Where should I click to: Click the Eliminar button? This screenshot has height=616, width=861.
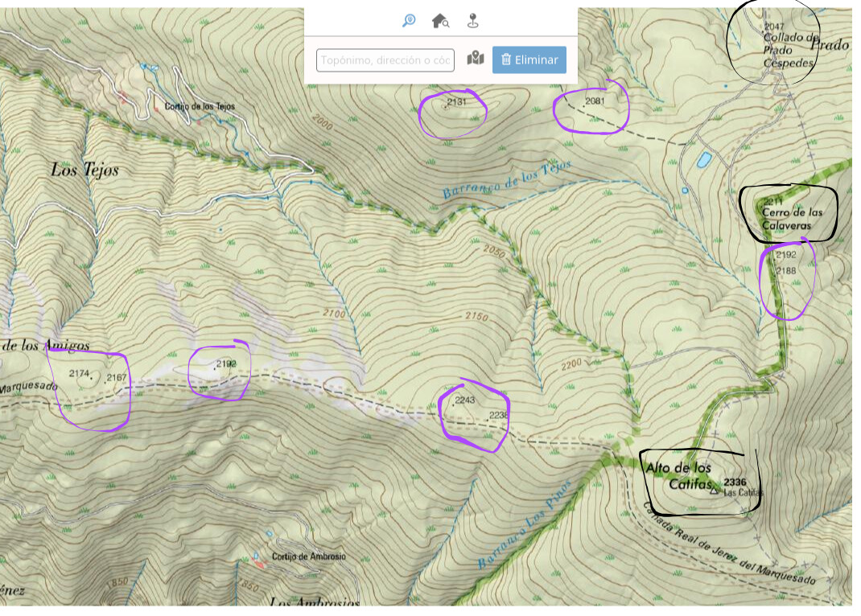tap(529, 60)
